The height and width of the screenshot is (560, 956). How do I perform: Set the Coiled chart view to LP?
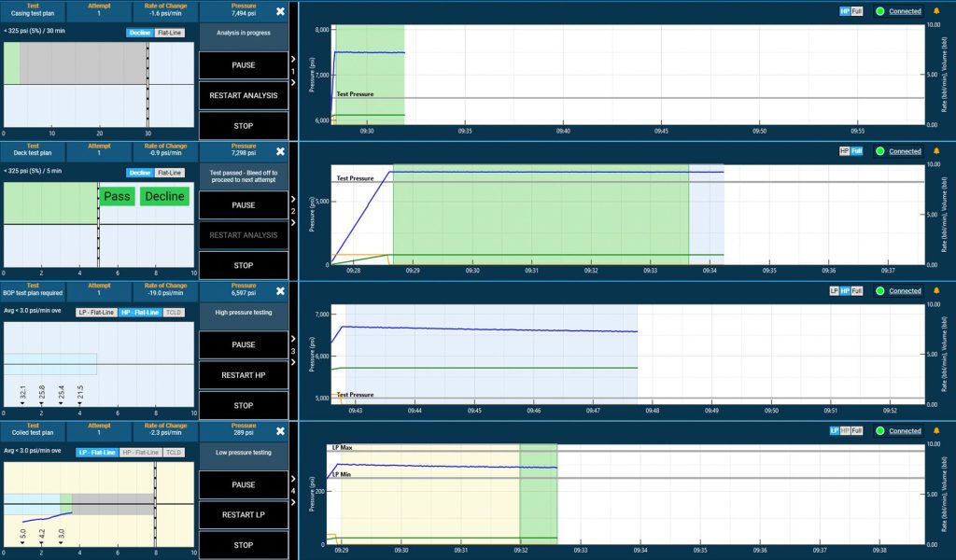[834, 431]
